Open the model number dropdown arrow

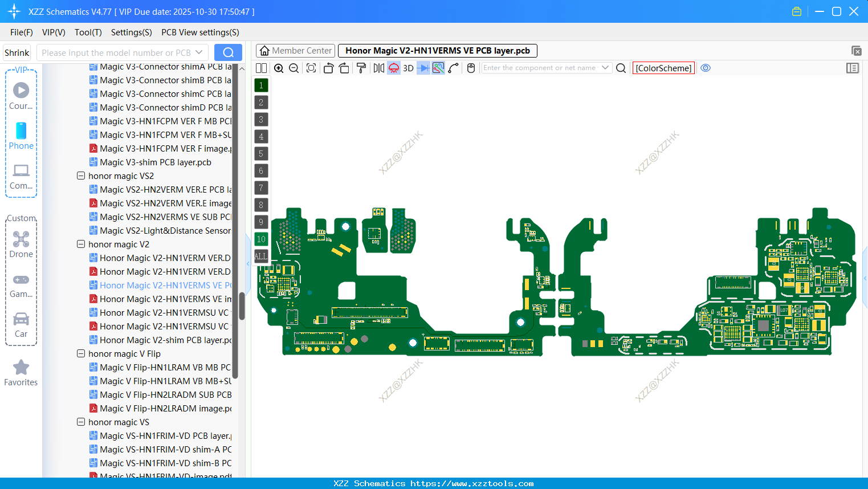(x=199, y=52)
